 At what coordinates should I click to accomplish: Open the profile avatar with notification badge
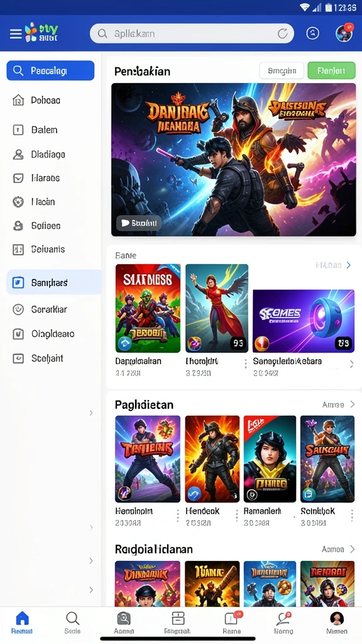click(x=344, y=33)
